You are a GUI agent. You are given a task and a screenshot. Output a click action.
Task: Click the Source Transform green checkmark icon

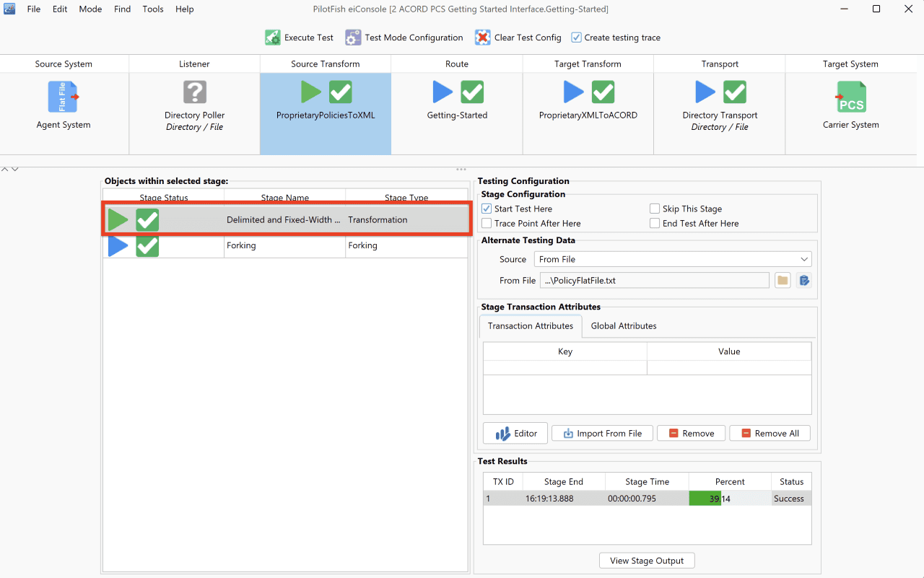tap(341, 92)
